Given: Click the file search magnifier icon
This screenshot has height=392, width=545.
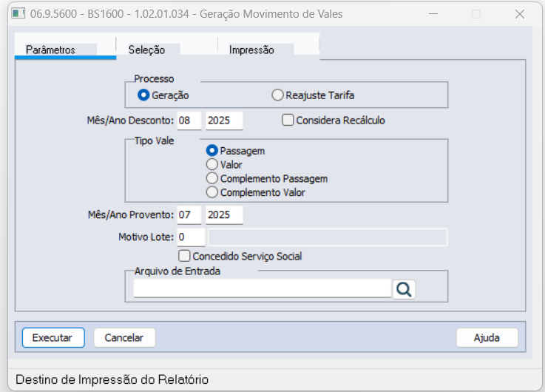Looking at the screenshot, I should 404,289.
